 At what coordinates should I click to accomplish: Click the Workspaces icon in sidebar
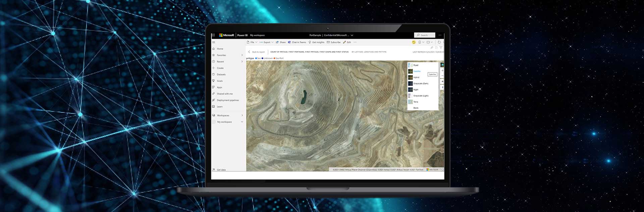214,115
